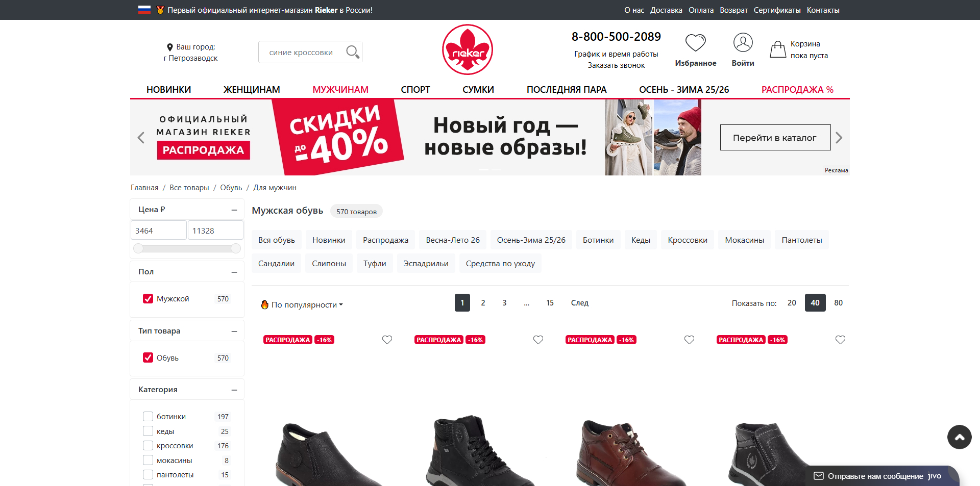
Task: Open the ЖЕНЩИНАМ menu item
Action: pyautogui.click(x=252, y=89)
